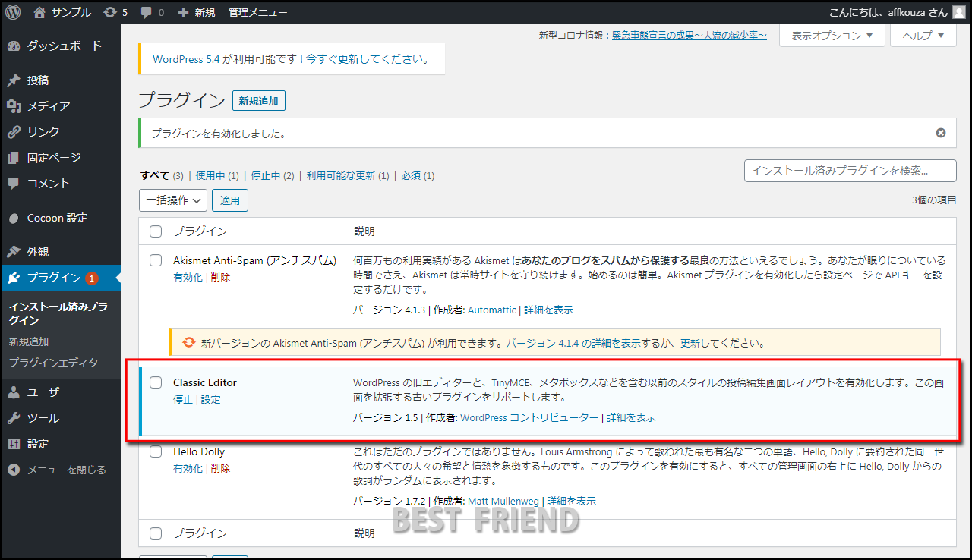Filter plugins by 停止中
Screen dimensions: 972x560
[266, 175]
